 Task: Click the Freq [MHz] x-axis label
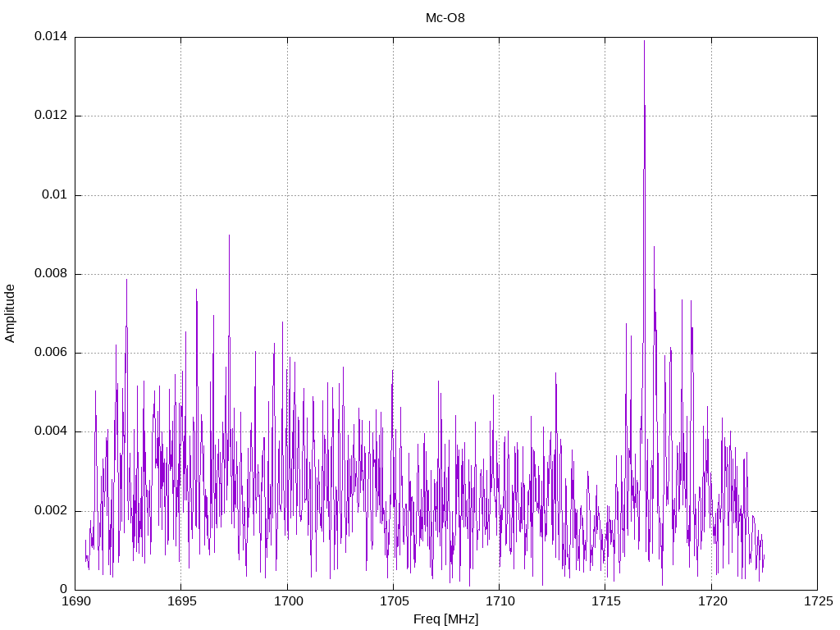(445, 619)
